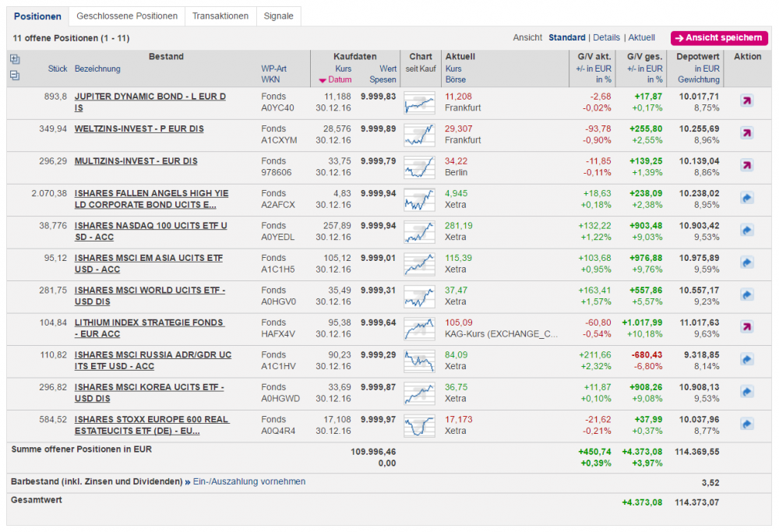Screen dimensions: 779x532
Task: Click the blue action icon for iShares Fallen Angels
Action: tap(746, 198)
